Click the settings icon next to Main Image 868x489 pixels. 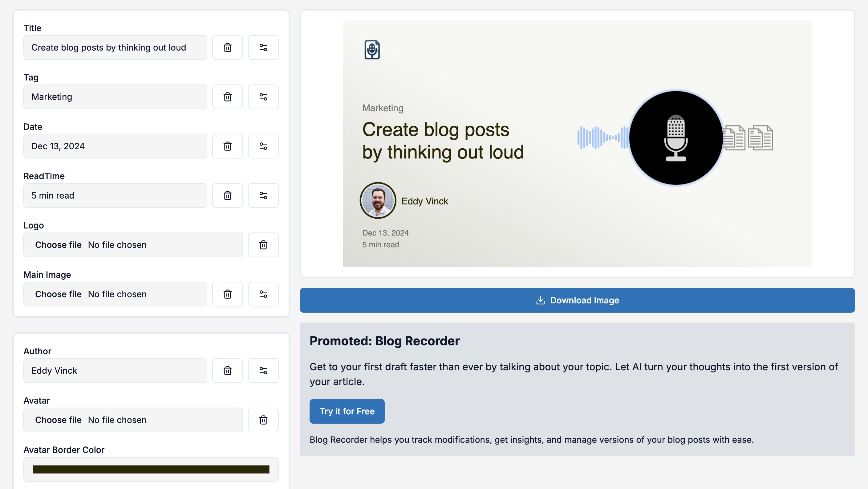click(263, 294)
